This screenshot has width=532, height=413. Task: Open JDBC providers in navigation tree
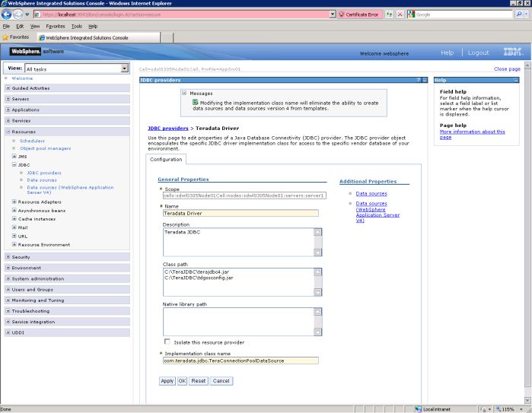(x=44, y=173)
